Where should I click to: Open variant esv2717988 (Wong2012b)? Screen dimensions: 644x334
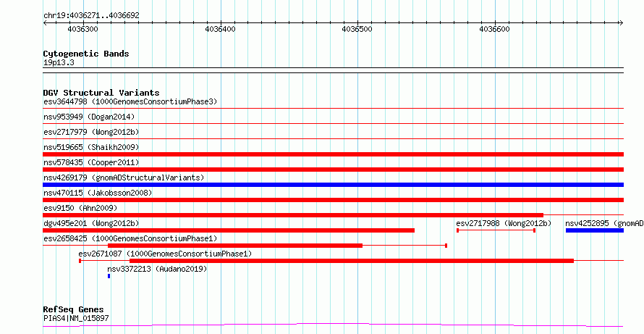[x=504, y=223]
